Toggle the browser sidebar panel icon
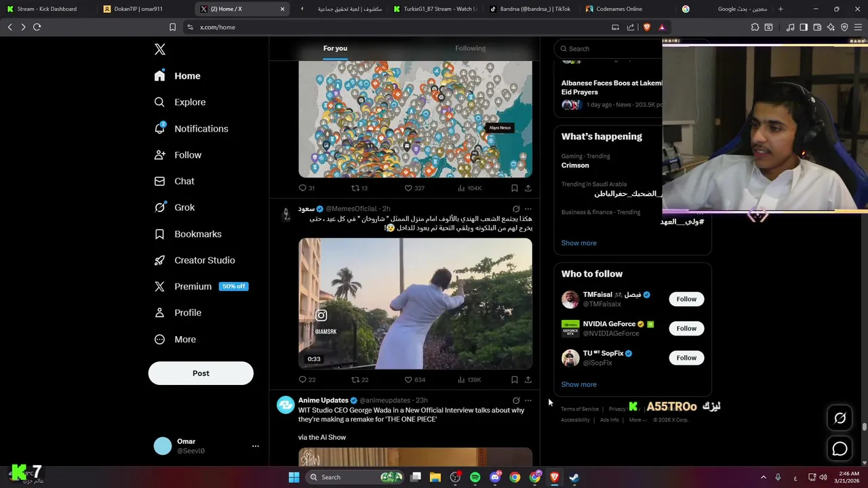 [804, 27]
